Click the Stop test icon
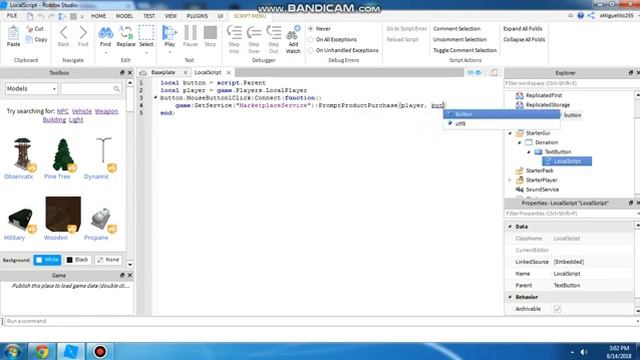 pos(210,33)
